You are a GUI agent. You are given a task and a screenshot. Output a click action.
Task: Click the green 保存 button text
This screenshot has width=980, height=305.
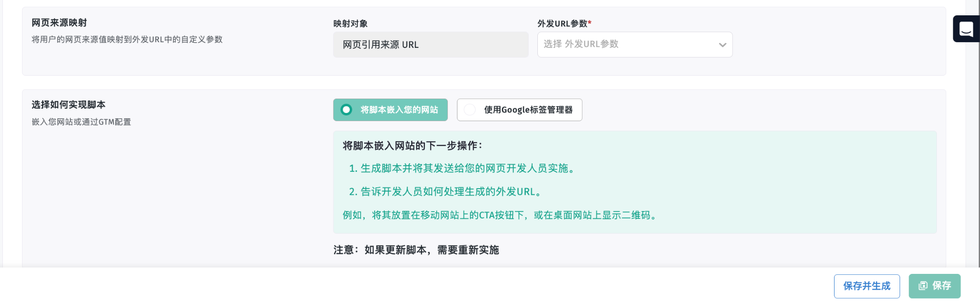click(941, 286)
